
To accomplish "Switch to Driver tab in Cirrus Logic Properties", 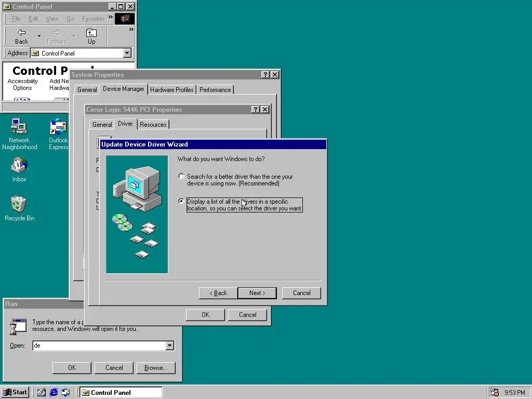I will tap(125, 124).
